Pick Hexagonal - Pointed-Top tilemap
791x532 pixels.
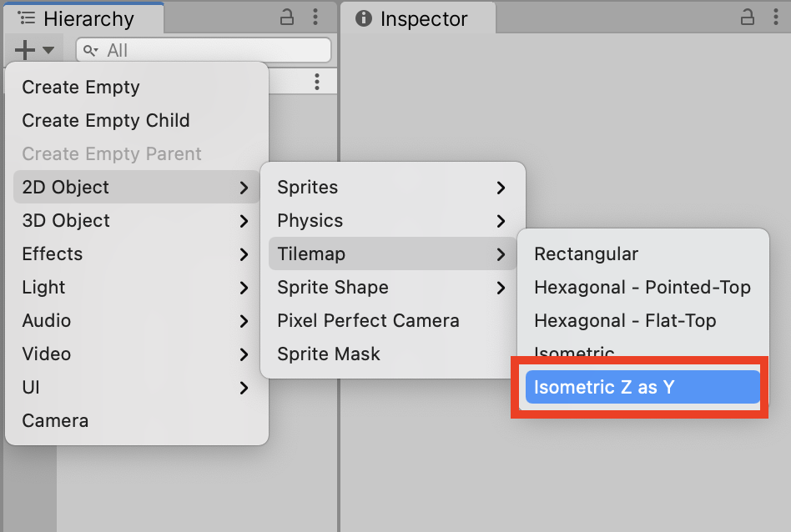click(x=642, y=287)
